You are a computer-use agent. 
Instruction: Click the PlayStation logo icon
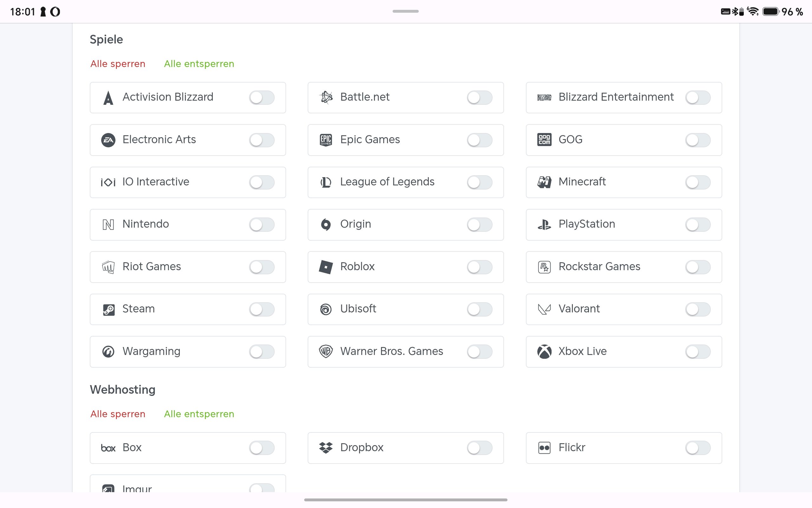pyautogui.click(x=544, y=224)
